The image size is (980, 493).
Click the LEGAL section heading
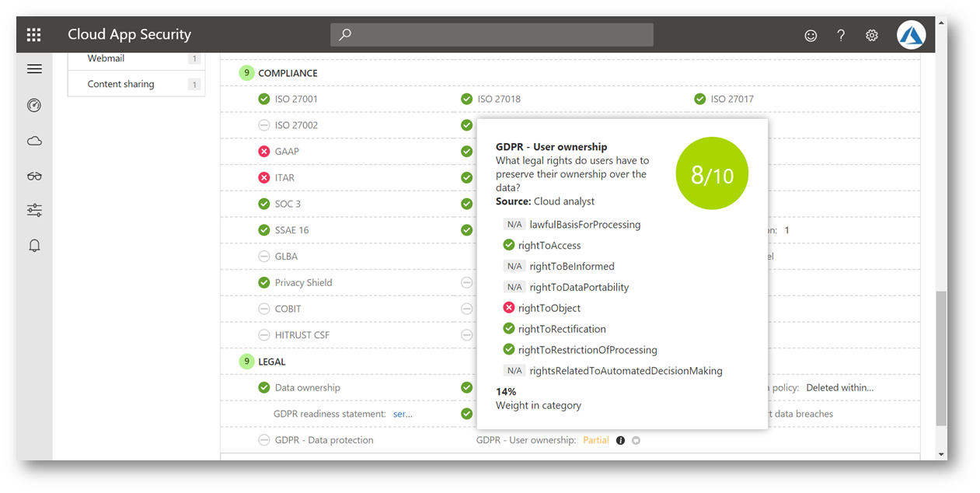click(x=272, y=362)
